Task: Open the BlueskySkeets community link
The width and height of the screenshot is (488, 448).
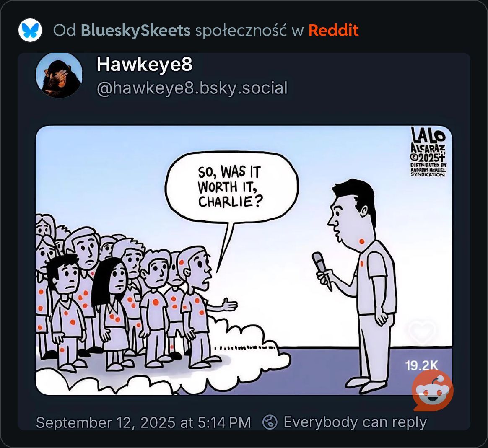Action: 135,31
